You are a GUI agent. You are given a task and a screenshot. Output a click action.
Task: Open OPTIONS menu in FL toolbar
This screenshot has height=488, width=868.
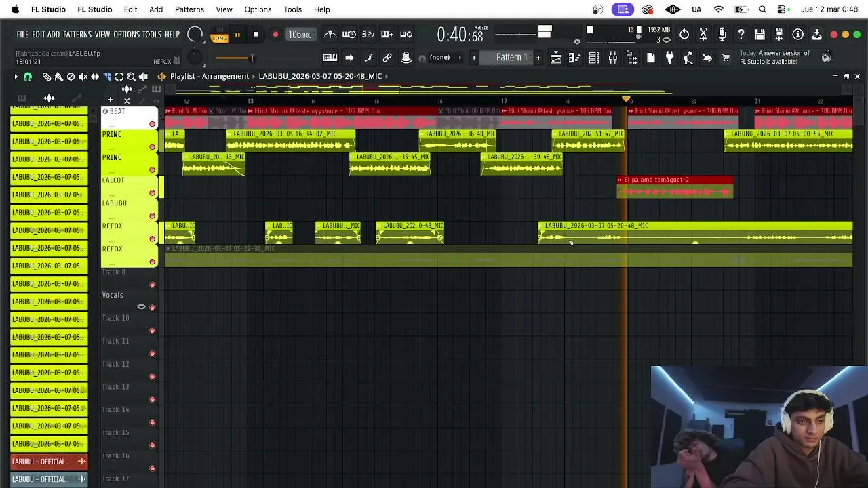(x=126, y=35)
